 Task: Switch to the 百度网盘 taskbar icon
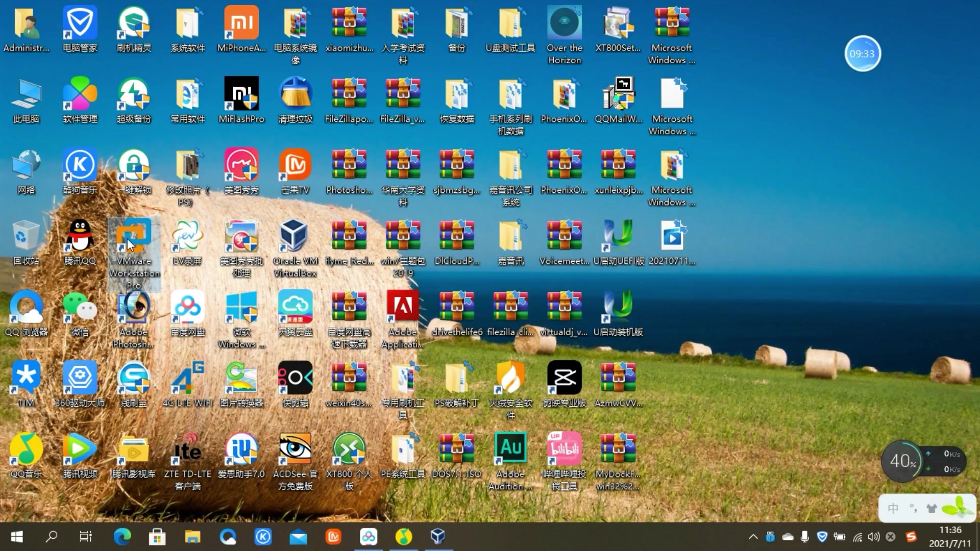click(369, 537)
